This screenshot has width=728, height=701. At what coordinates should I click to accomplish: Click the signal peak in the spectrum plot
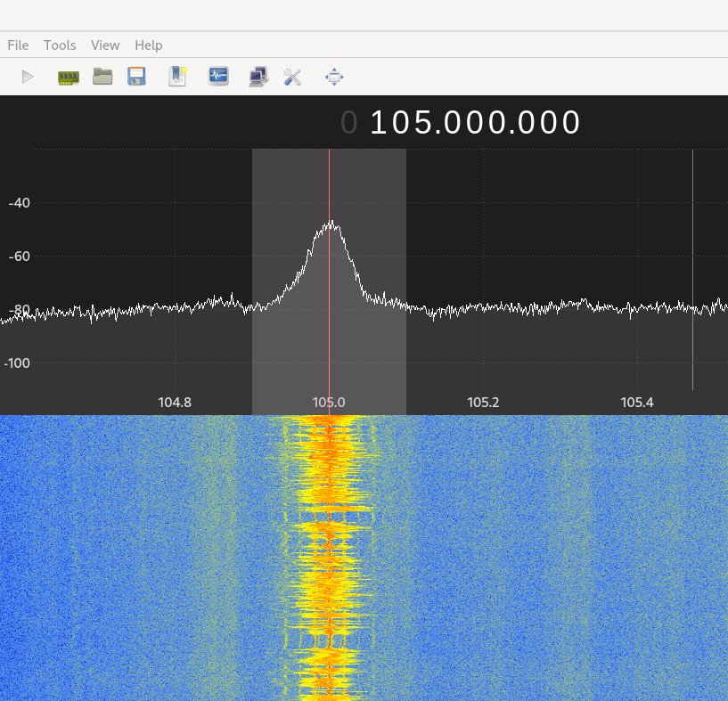pyautogui.click(x=331, y=224)
